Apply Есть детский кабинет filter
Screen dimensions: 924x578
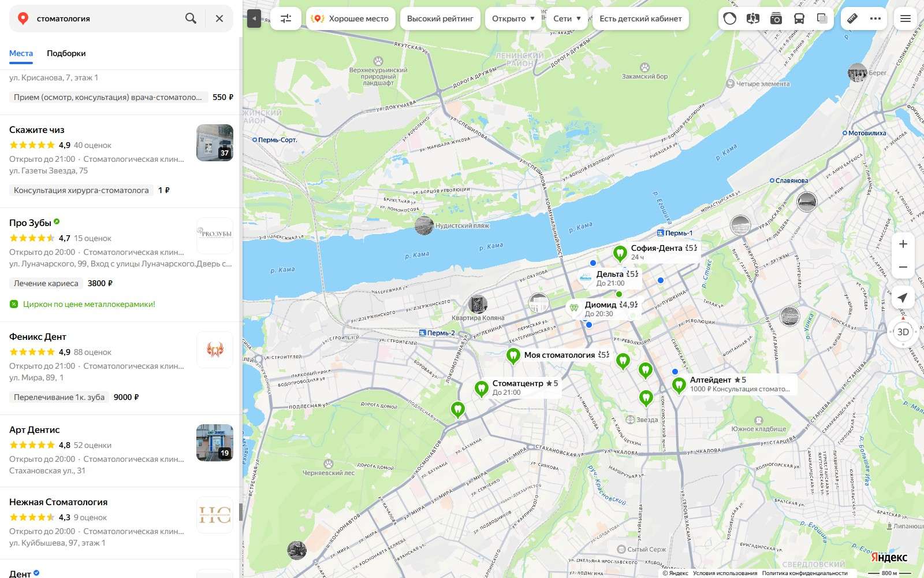tap(640, 18)
